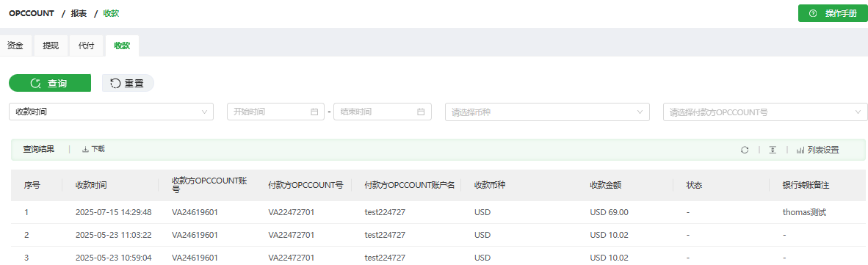Click the 查询结果 label
Image resolution: width=868 pixels, height=265 pixels.
[39, 149]
